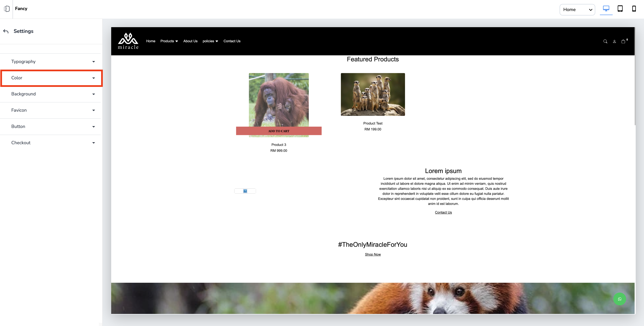This screenshot has height=326, width=644.
Task: Click the sidebar collapse panel icon
Action: coord(7,9)
